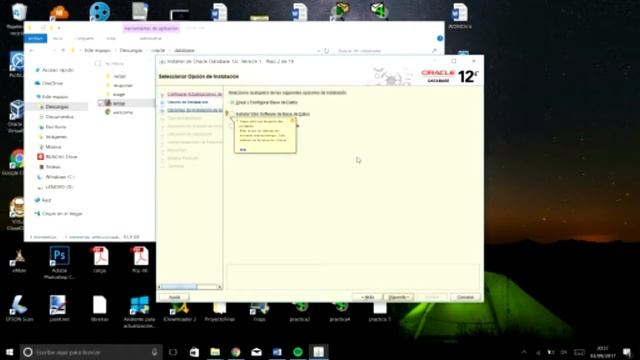Click the back arrow in File Explorer

click(31, 51)
